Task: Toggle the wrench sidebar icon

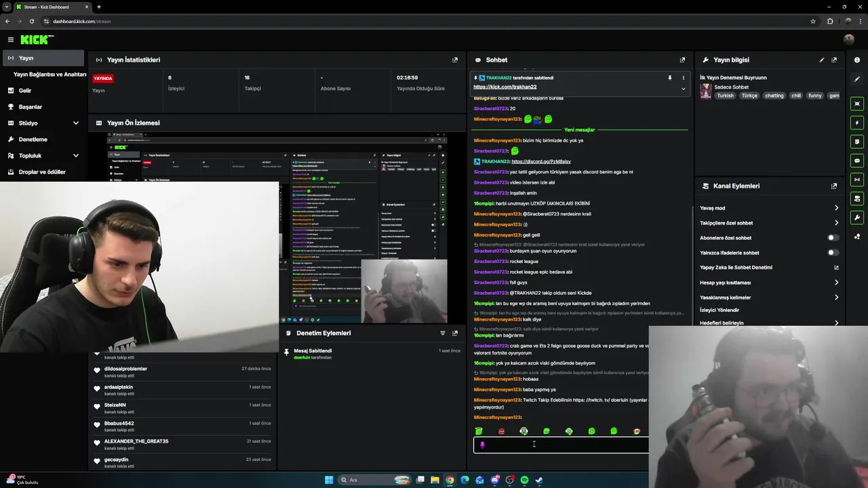Action: tap(857, 218)
